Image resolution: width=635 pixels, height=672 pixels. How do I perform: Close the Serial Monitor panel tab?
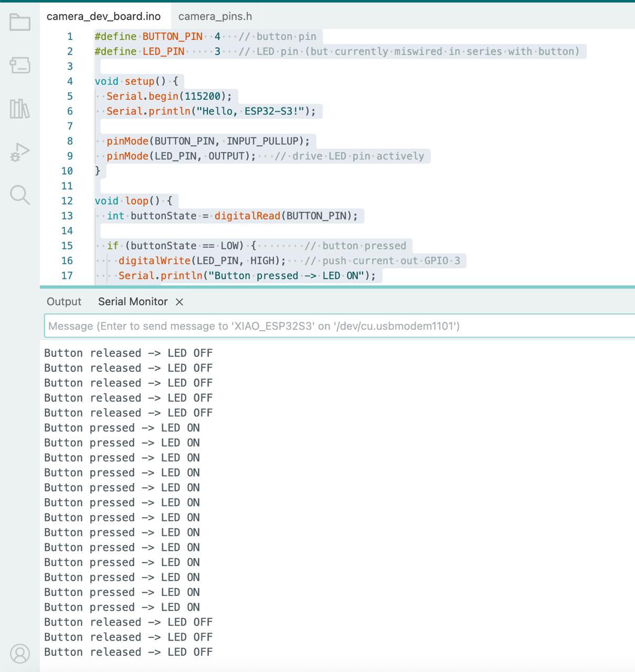point(179,302)
